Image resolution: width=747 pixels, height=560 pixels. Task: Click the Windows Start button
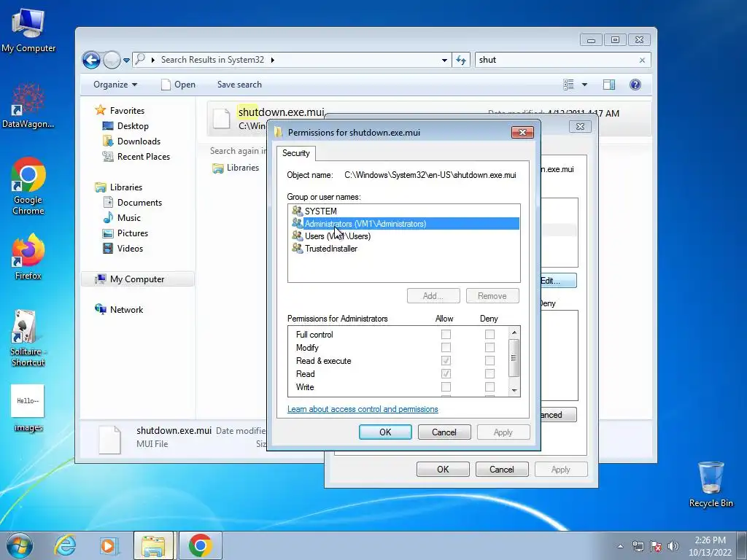click(20, 545)
